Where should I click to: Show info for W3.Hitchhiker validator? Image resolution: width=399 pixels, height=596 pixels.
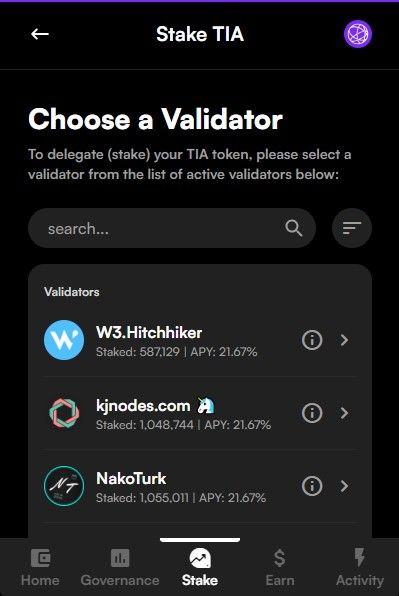coord(312,340)
